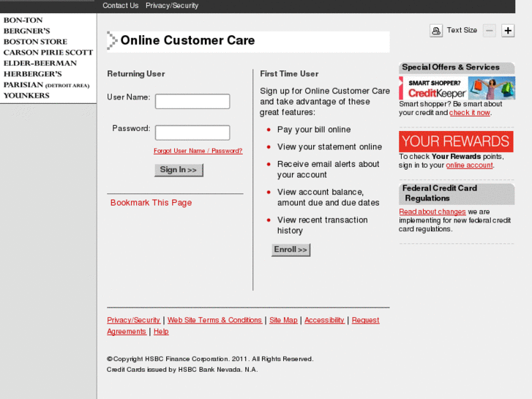Open the Help footer link

[161, 332]
